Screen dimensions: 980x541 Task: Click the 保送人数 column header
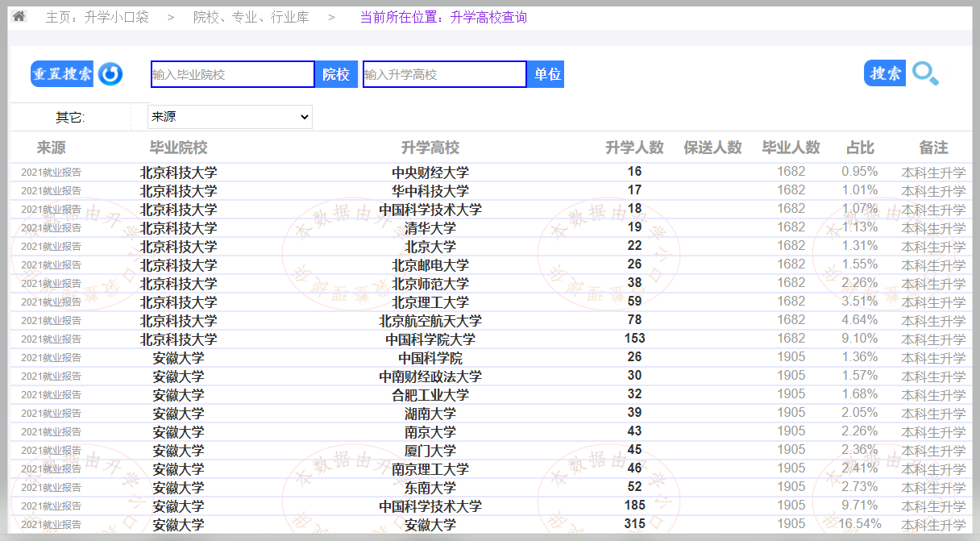pyautogui.click(x=712, y=148)
